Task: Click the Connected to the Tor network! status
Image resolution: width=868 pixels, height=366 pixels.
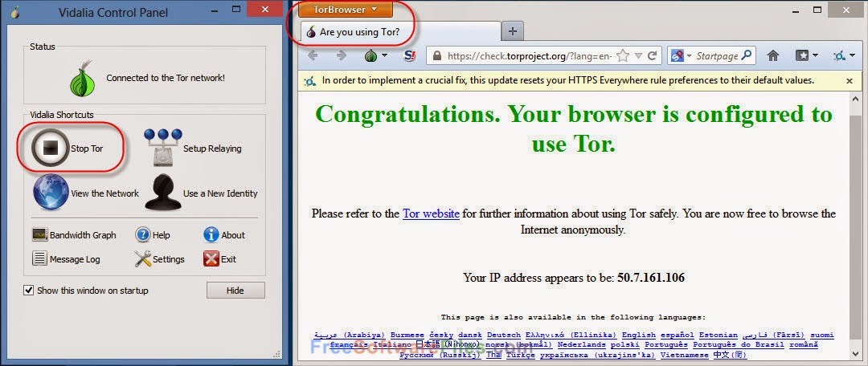Action: pyautogui.click(x=166, y=78)
